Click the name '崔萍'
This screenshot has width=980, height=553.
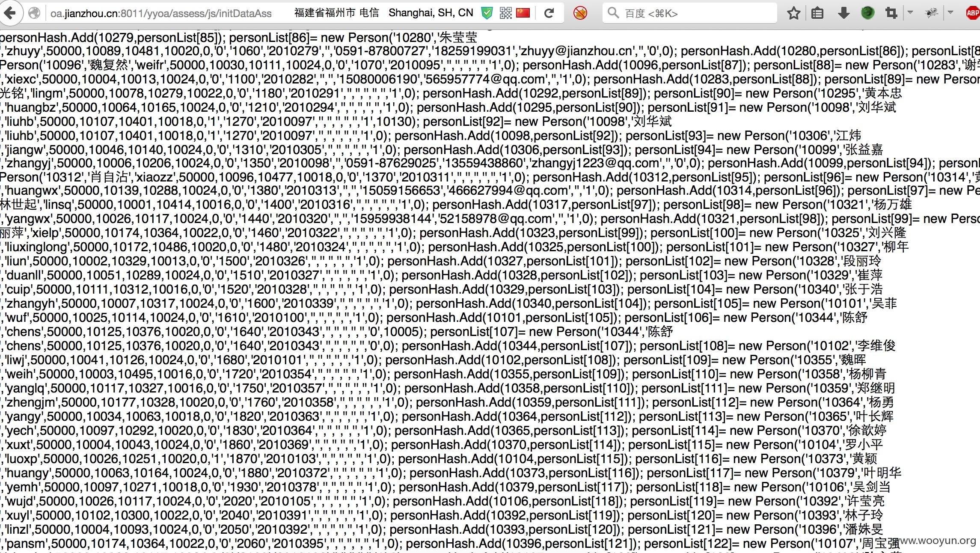(870, 275)
